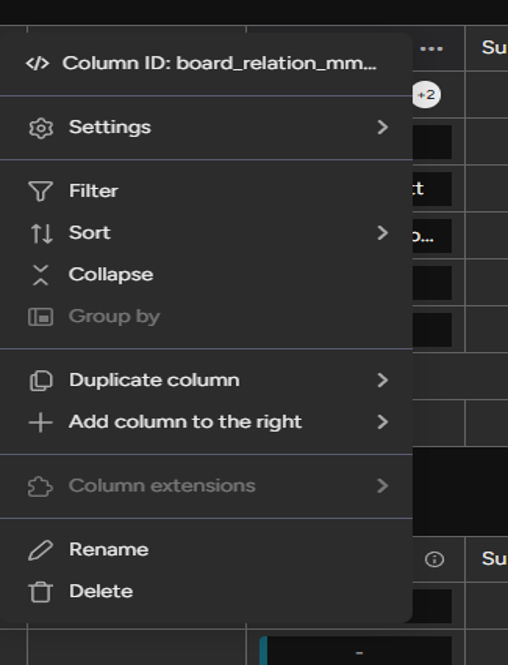
Task: Select Duplicate column option
Action: (206, 380)
